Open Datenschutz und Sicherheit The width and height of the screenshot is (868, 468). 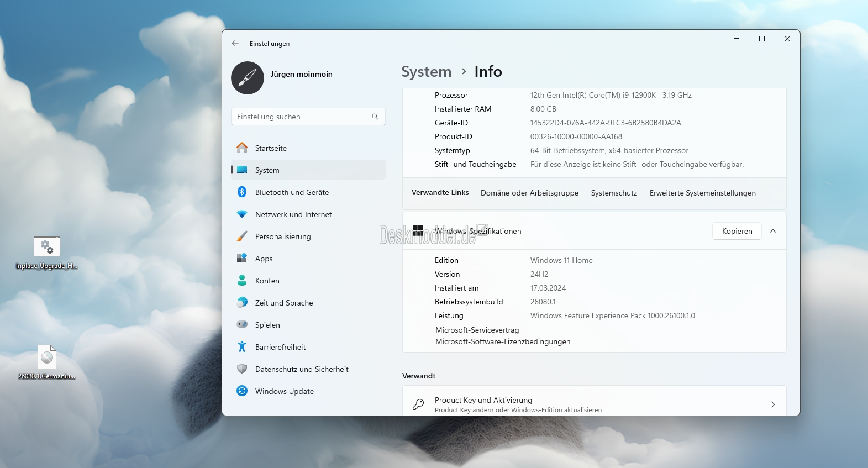[308, 369]
